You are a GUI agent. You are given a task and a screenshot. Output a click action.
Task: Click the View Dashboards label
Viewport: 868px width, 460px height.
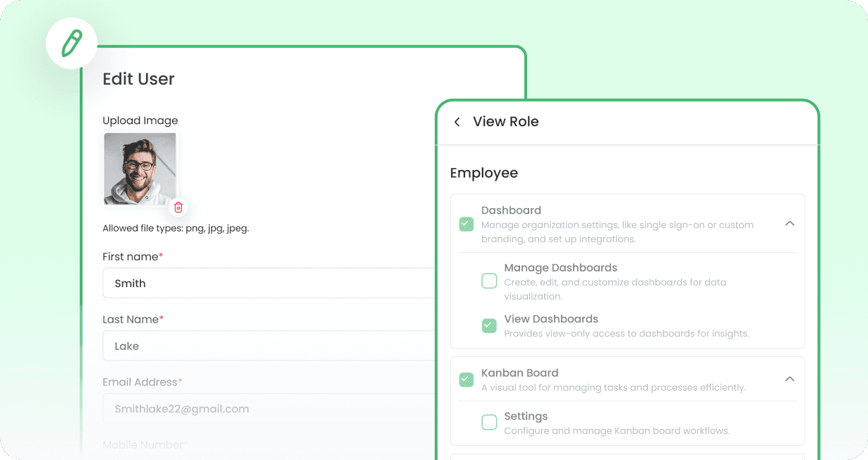click(x=551, y=319)
